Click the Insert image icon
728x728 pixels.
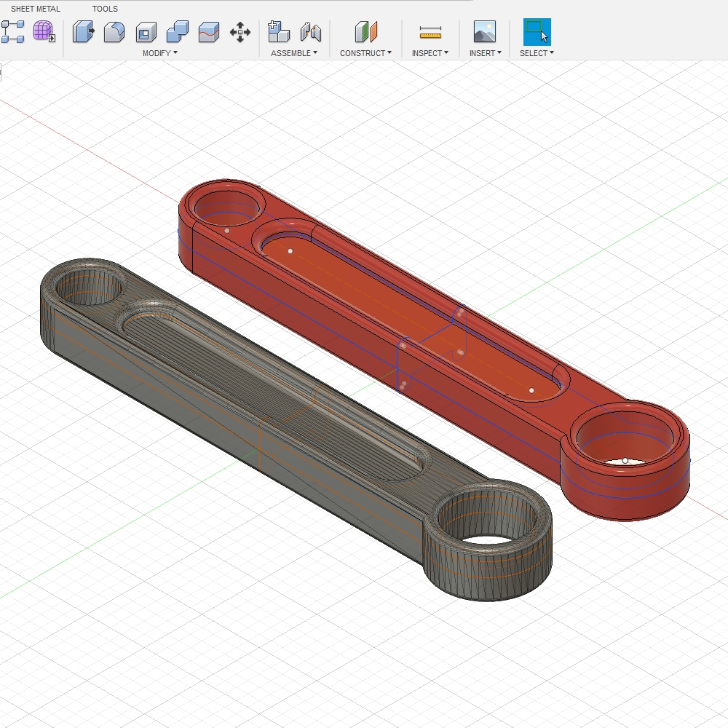pos(485,32)
